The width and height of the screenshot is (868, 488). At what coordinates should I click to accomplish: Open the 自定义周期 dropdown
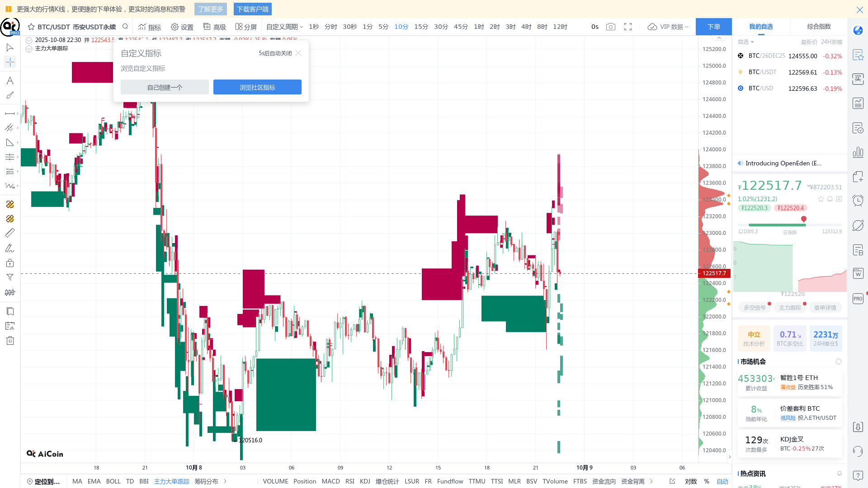(x=284, y=27)
